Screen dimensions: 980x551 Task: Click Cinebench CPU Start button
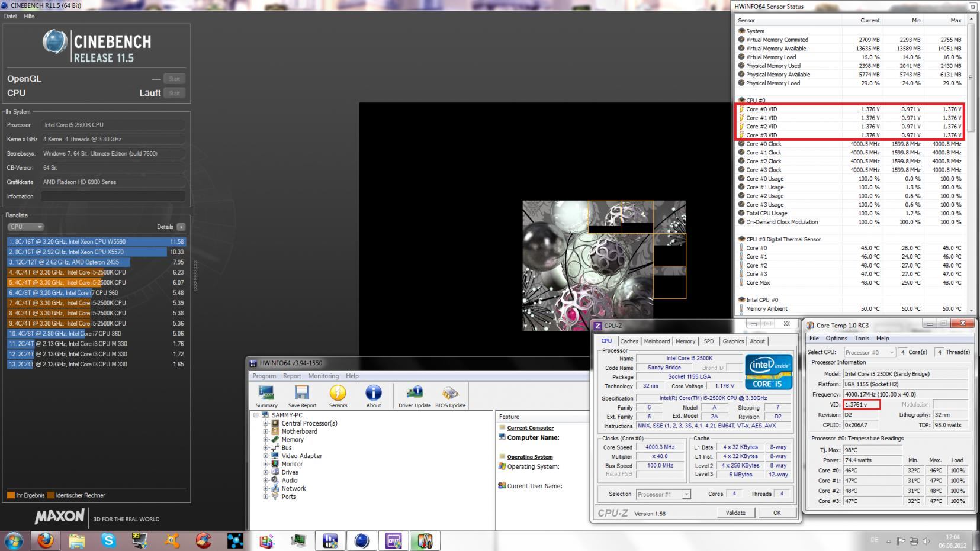[174, 93]
